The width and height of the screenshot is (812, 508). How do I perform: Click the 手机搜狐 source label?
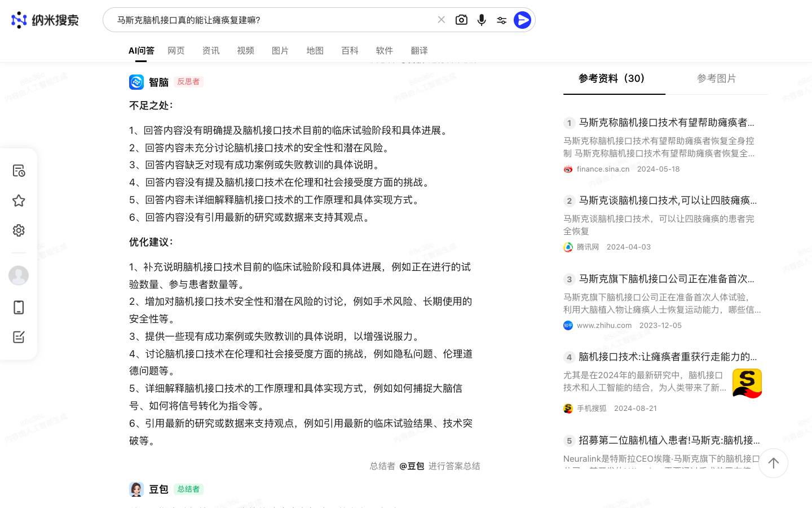[x=592, y=409]
